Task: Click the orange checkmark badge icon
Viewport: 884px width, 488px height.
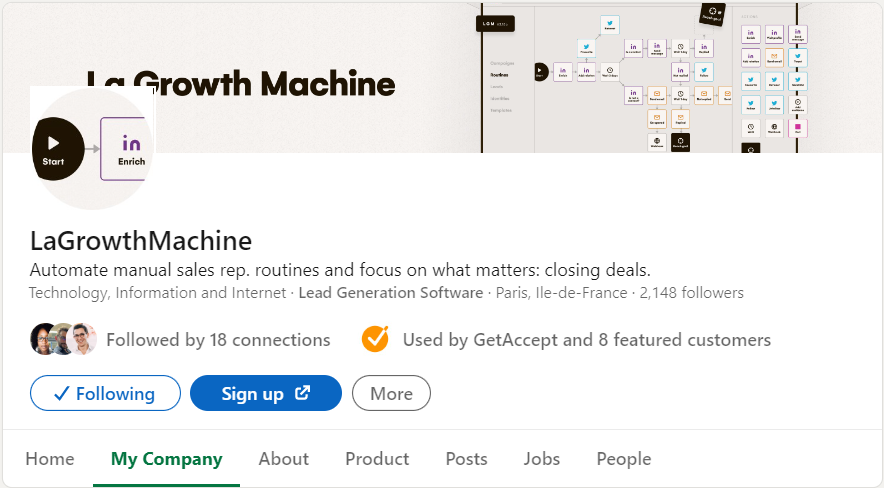Action: tap(375, 340)
